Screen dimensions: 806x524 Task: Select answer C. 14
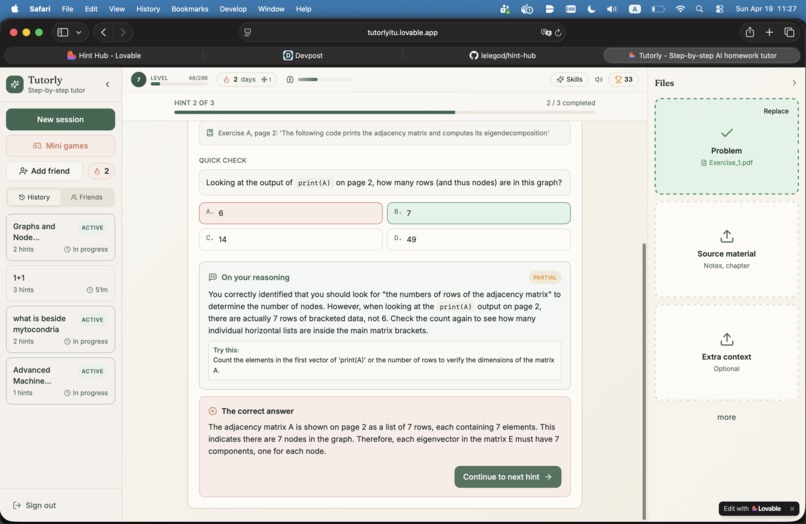290,239
